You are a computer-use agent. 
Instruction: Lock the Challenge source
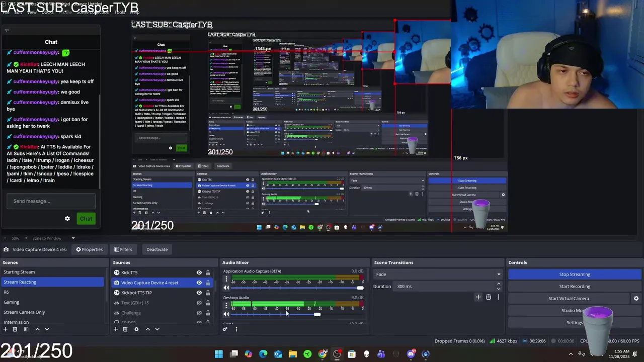click(x=208, y=313)
